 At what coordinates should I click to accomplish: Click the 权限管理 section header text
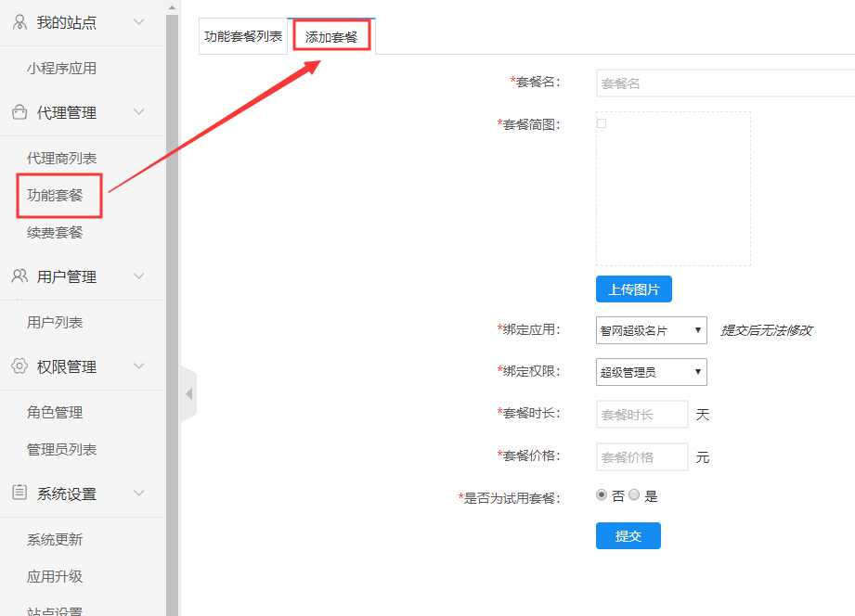pyautogui.click(x=67, y=366)
